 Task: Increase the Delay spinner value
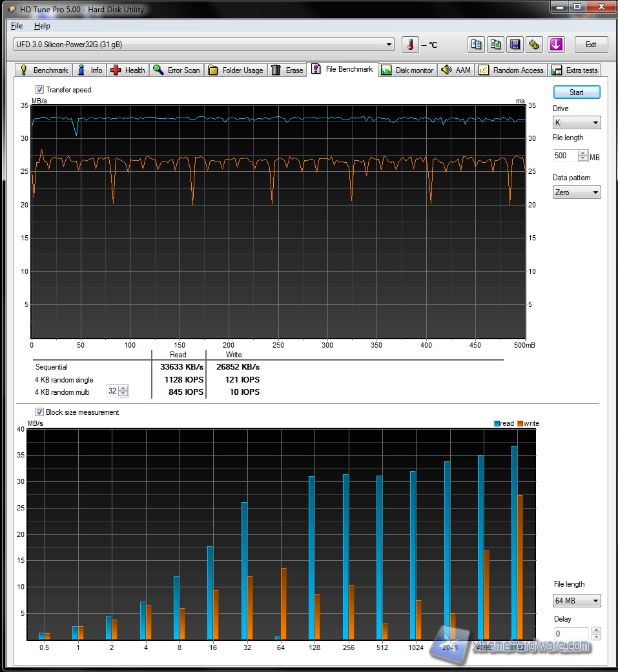596,630
